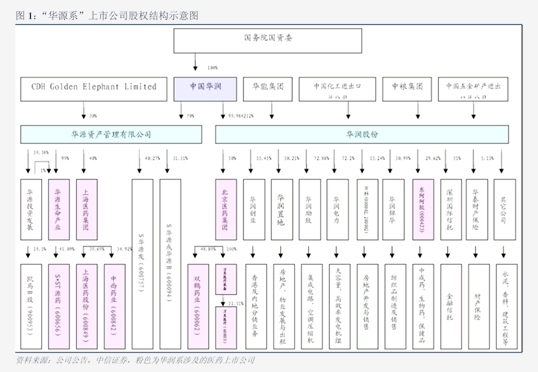The height and width of the screenshot is (372, 538).
Task: Select the 集成电路、空调压缩机 box
Action: pyautogui.click(x=312, y=306)
